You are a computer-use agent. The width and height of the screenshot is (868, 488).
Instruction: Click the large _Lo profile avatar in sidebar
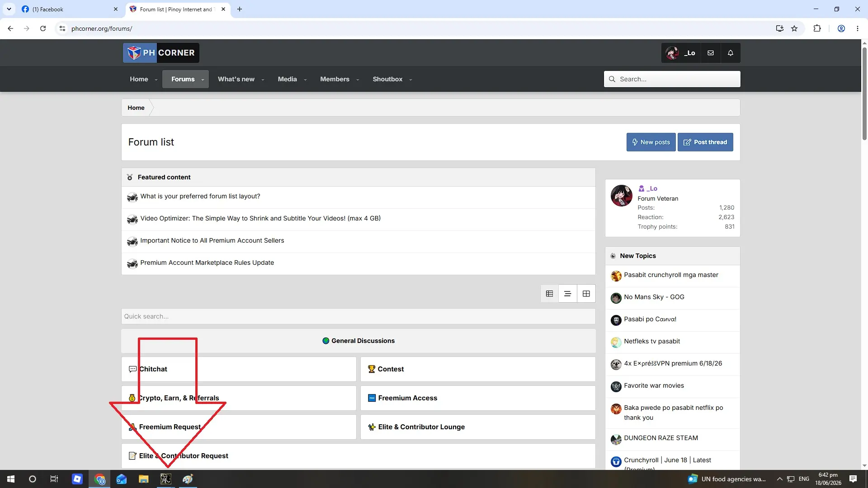[622, 196]
